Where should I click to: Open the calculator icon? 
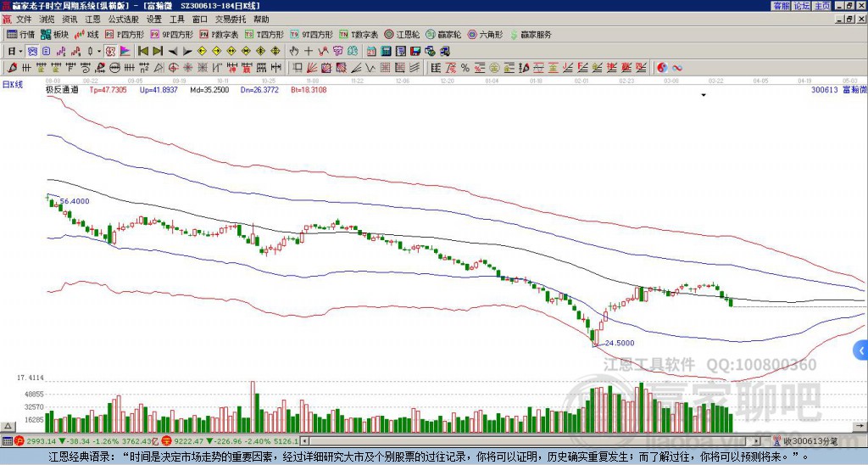click(x=386, y=52)
